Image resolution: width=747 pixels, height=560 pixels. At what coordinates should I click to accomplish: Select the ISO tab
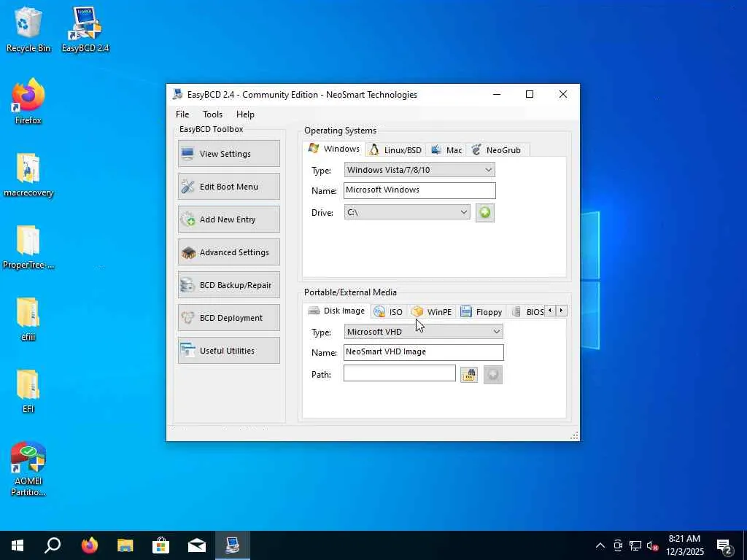[x=388, y=312]
